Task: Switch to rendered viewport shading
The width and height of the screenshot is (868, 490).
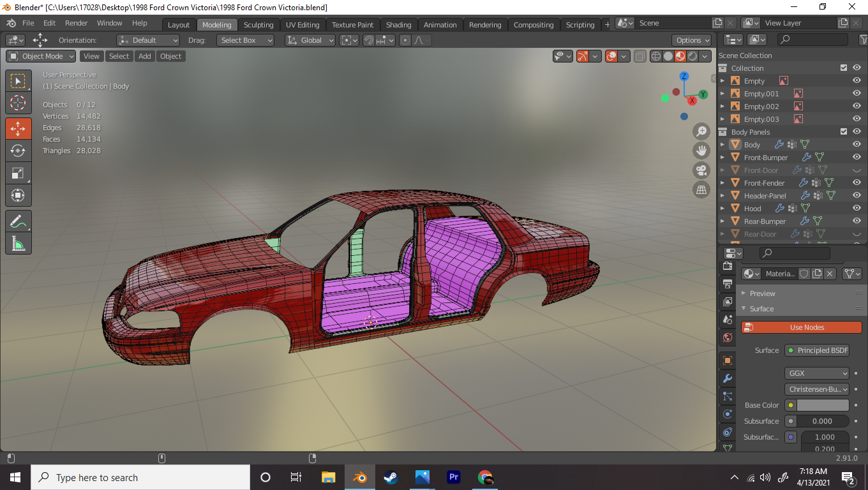Action: click(692, 56)
